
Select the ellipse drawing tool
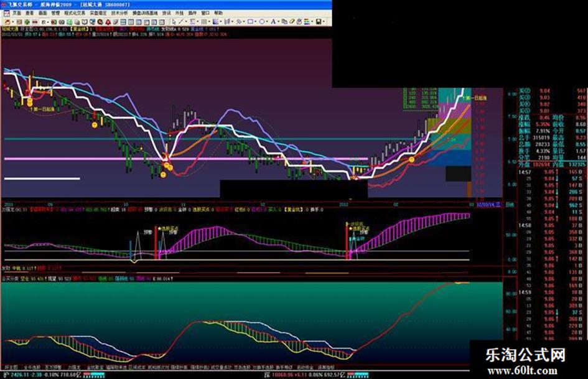pyautogui.click(x=262, y=22)
